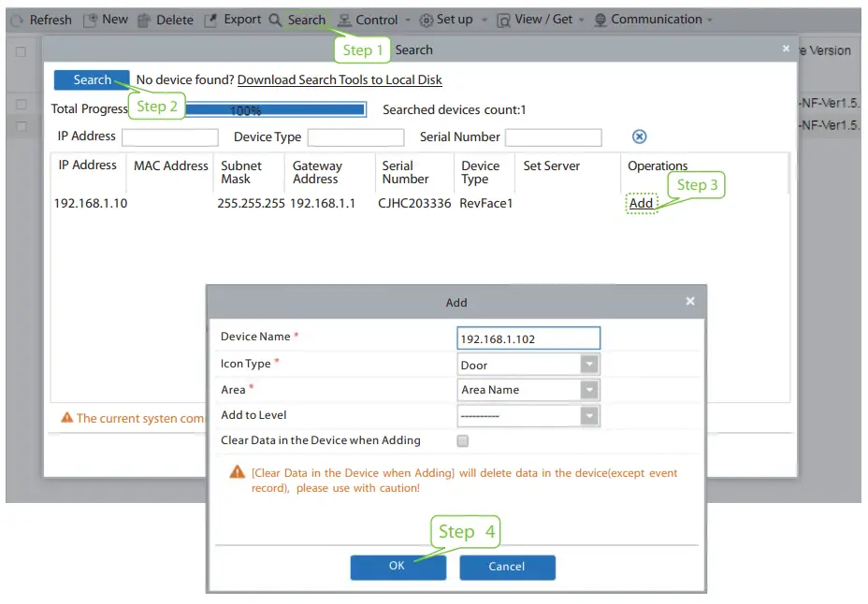Image resolution: width=868 pixels, height=604 pixels.
Task: Open Download Search Tools to Local Disk link
Action: coord(340,79)
